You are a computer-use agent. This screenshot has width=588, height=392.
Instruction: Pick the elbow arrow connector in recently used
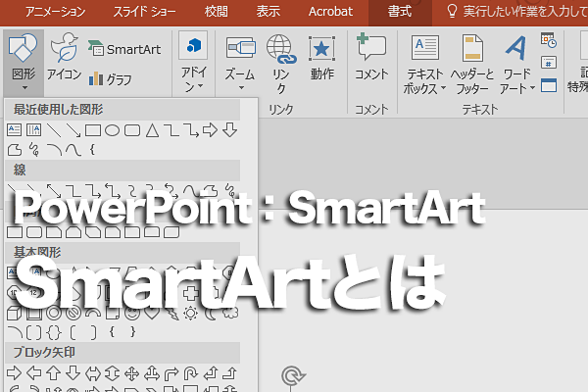[191, 130]
